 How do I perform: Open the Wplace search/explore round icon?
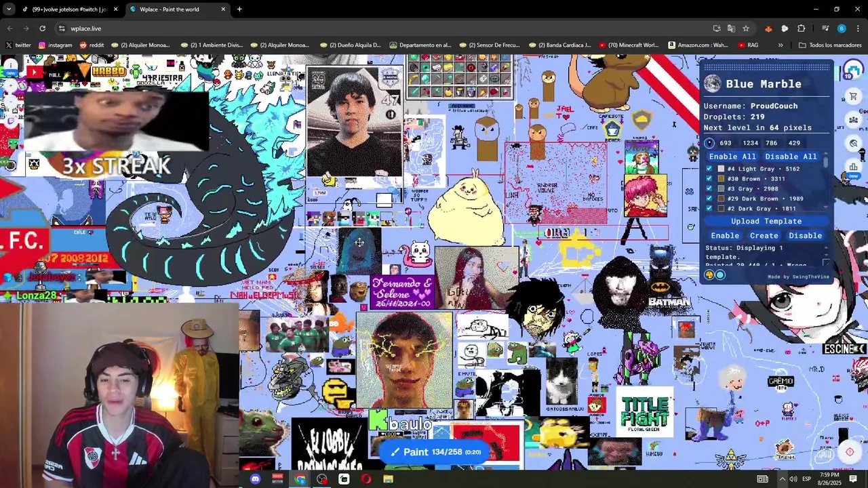coord(854,143)
